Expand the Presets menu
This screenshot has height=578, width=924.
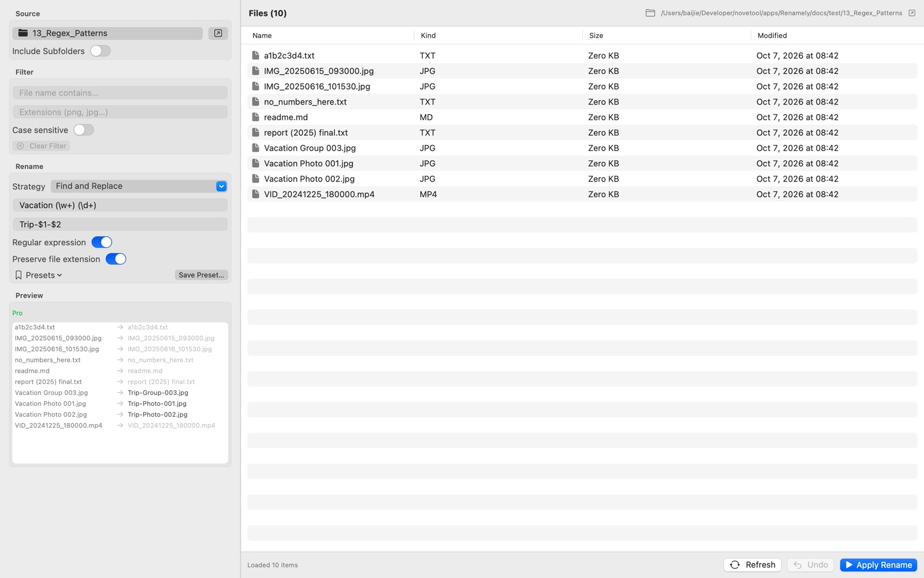(x=39, y=275)
